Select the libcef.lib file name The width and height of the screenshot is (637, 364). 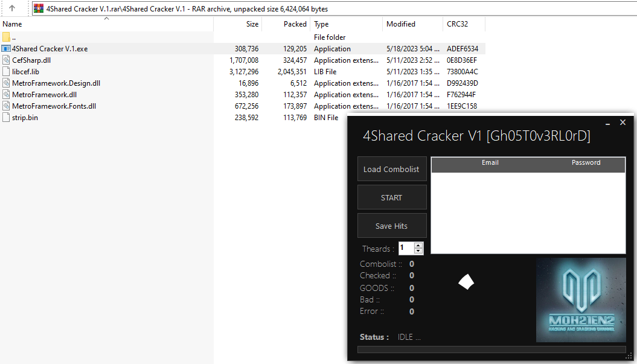(x=25, y=71)
